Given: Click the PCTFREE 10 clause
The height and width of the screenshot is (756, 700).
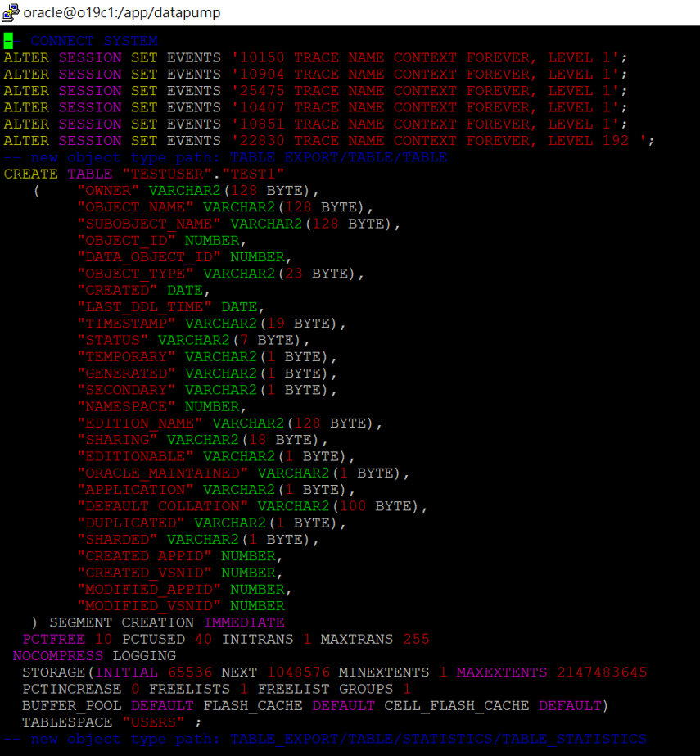Looking at the screenshot, I should 57,639.
